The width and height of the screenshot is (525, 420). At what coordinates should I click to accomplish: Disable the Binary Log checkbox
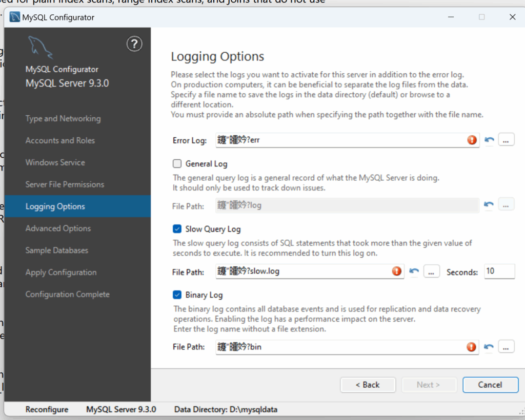177,295
